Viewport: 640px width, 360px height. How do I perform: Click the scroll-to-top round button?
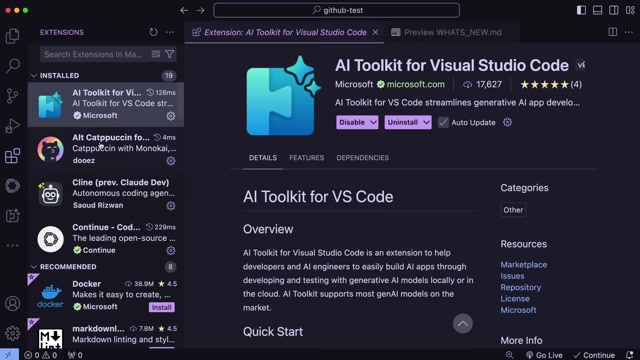coord(463,324)
